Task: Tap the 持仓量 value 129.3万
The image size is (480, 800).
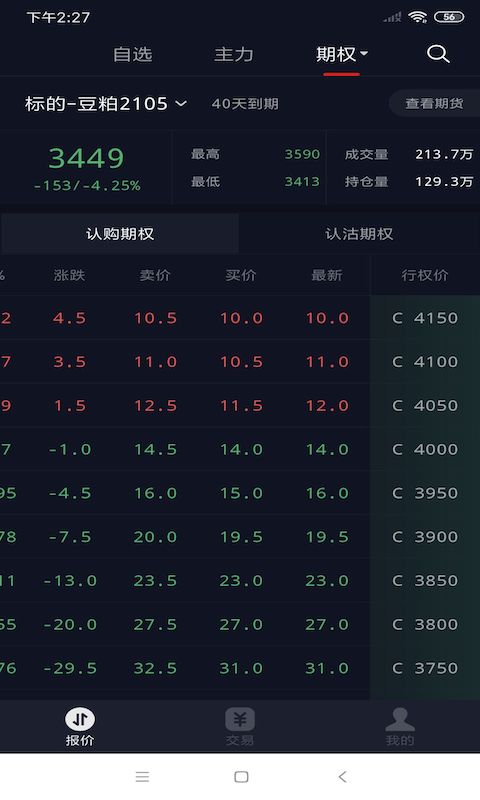Action: point(444,182)
